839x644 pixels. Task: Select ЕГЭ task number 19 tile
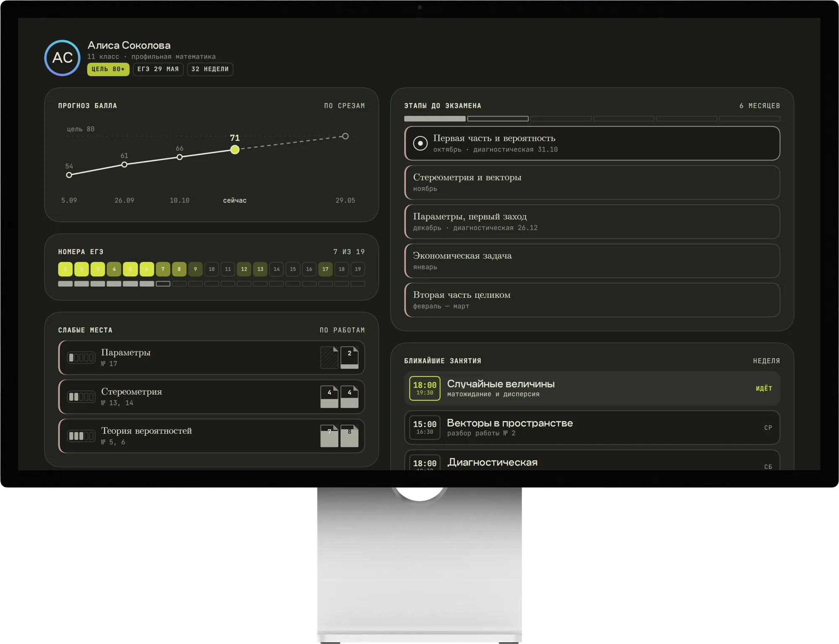[358, 269]
